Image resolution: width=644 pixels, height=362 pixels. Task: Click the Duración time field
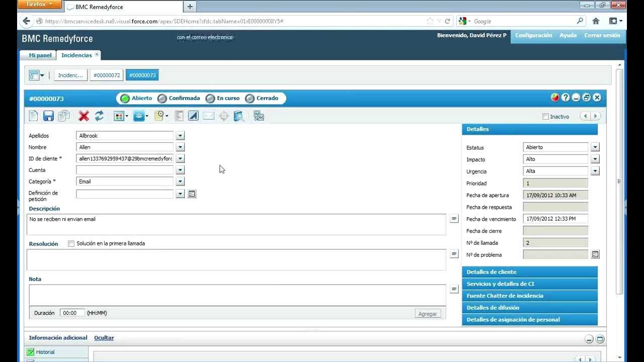coord(72,313)
